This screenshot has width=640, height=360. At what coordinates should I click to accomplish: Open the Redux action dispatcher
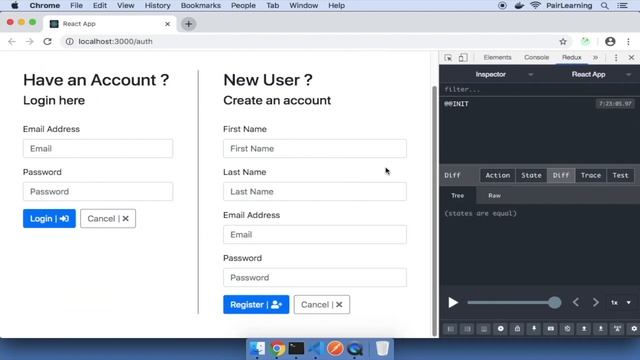[551, 329]
